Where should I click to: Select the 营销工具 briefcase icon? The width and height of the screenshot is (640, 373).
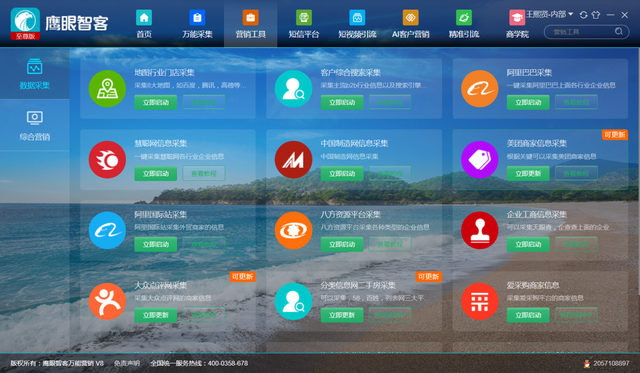(x=251, y=18)
